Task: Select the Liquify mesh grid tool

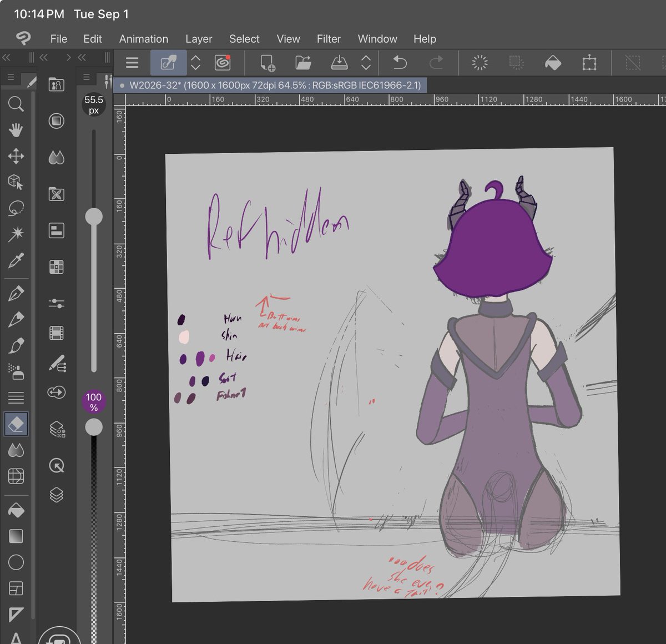Action: click(x=16, y=476)
